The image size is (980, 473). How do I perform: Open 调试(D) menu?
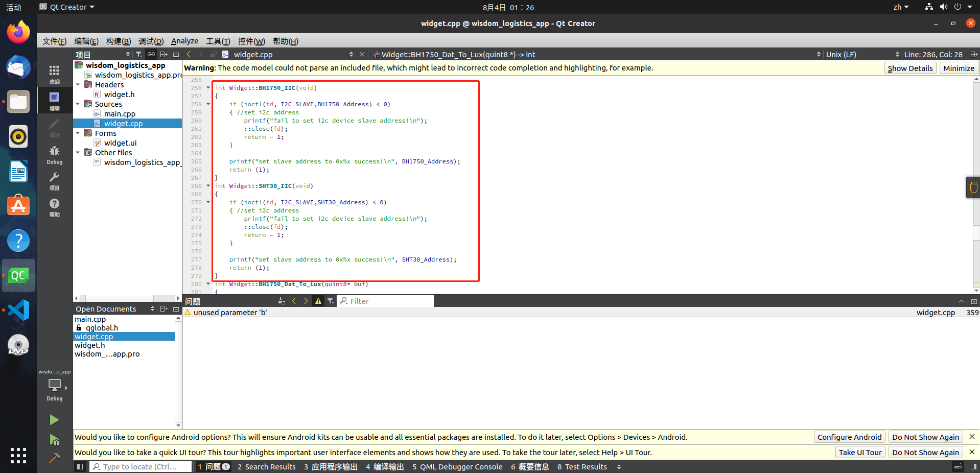tap(151, 41)
